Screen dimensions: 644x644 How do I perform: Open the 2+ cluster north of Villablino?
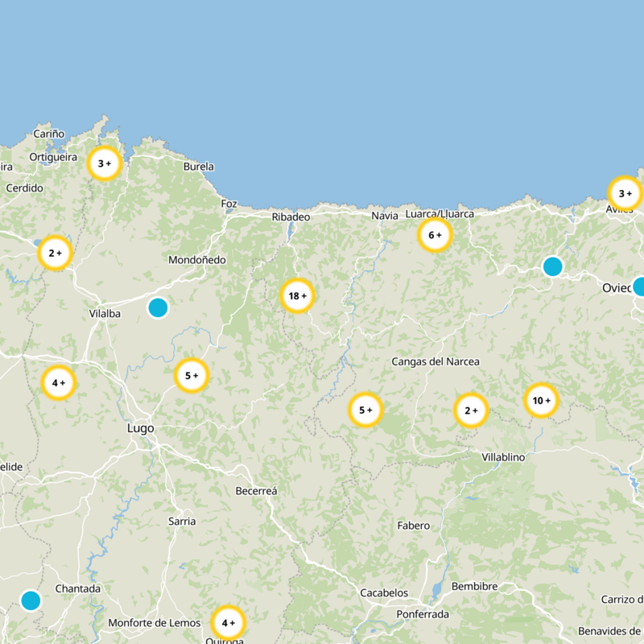tap(471, 411)
